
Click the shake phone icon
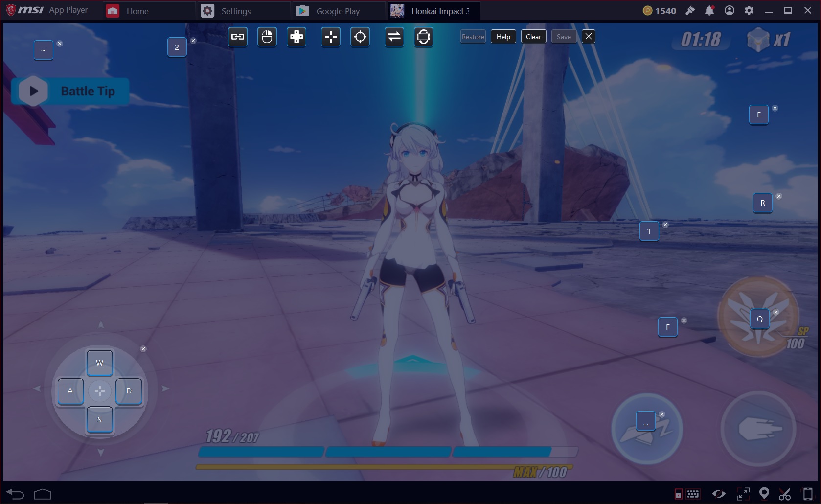808,494
